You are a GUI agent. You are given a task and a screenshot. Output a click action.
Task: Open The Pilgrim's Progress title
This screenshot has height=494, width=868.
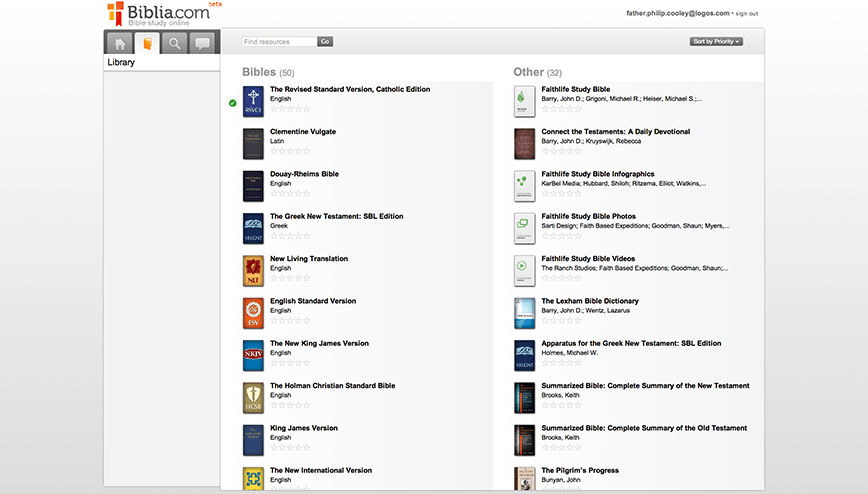coord(580,471)
